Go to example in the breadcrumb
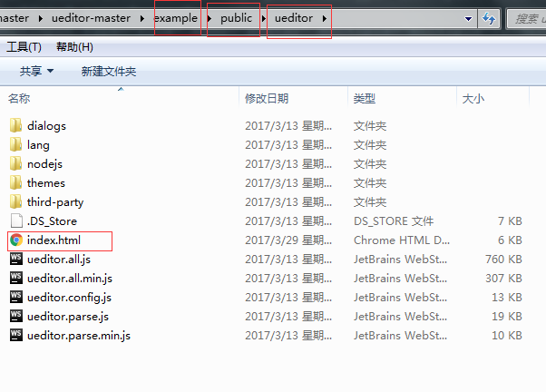This screenshot has width=546, height=392. coord(176,18)
